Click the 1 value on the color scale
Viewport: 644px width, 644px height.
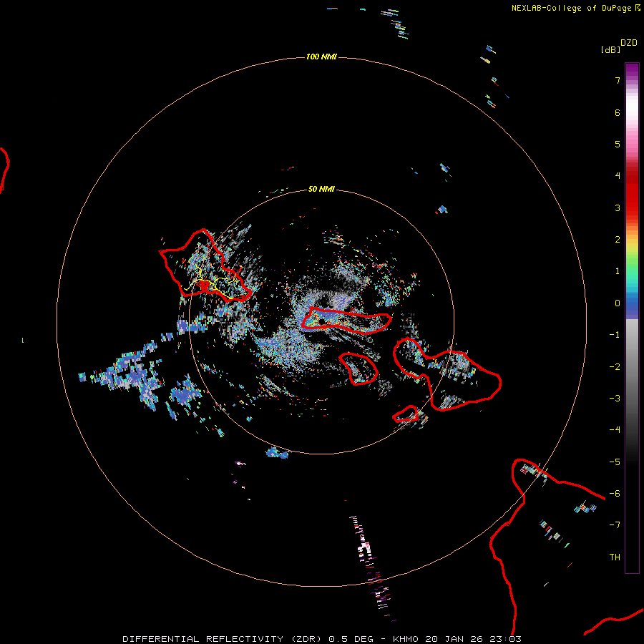[618, 271]
